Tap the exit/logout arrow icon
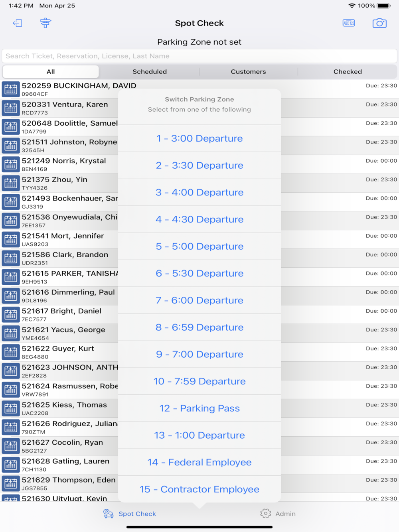399x532 pixels. click(x=18, y=23)
